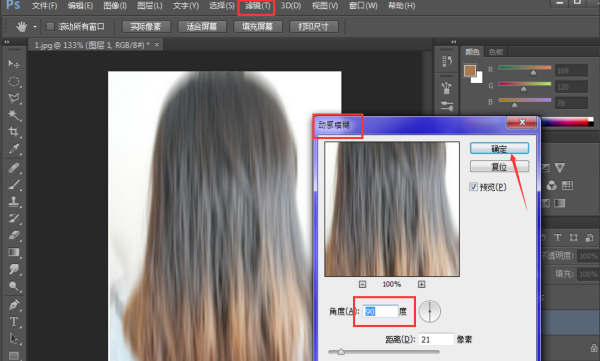Select the Smudge tool
The height and width of the screenshot is (361, 600).
click(x=14, y=269)
